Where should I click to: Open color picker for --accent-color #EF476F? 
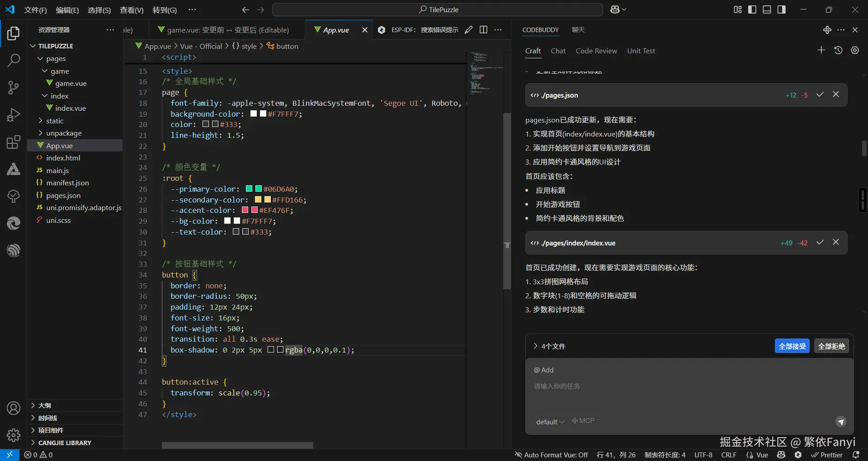coord(254,210)
